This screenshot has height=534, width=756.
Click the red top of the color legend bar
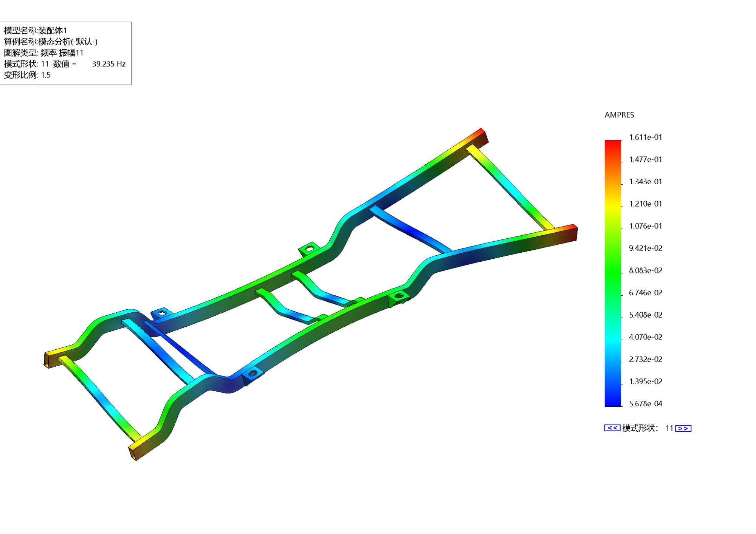[x=613, y=144]
